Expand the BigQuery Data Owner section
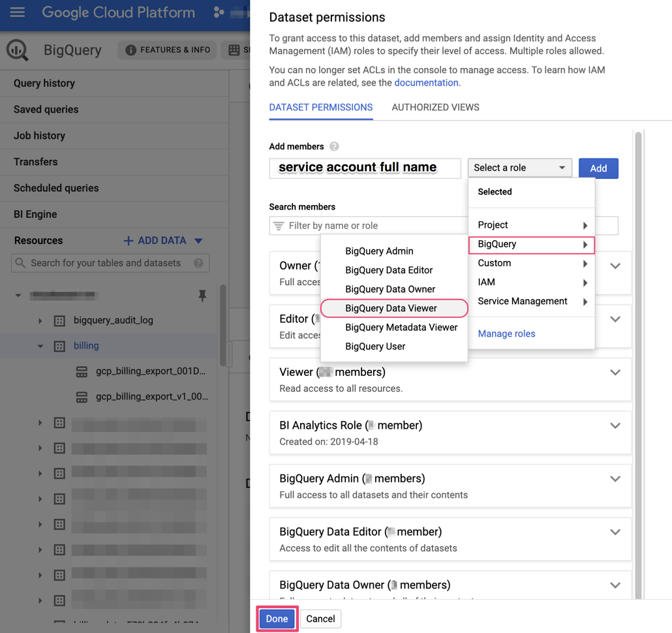Screen dimensions: 672x633 (615, 585)
